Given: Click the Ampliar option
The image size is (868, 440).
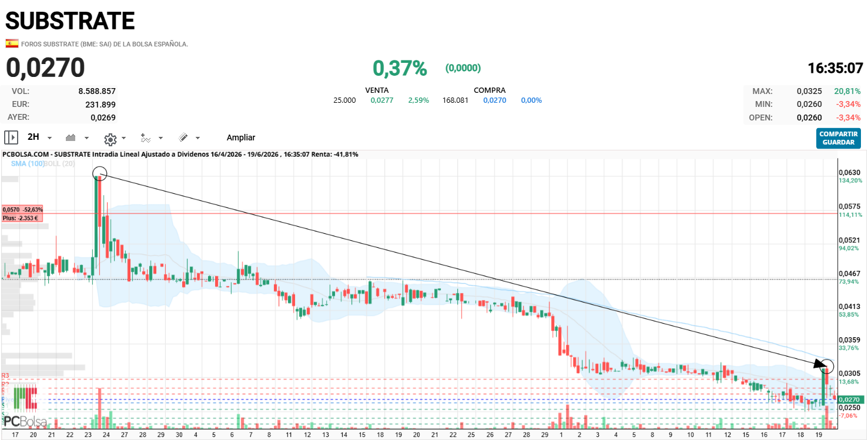Looking at the screenshot, I should click(241, 137).
